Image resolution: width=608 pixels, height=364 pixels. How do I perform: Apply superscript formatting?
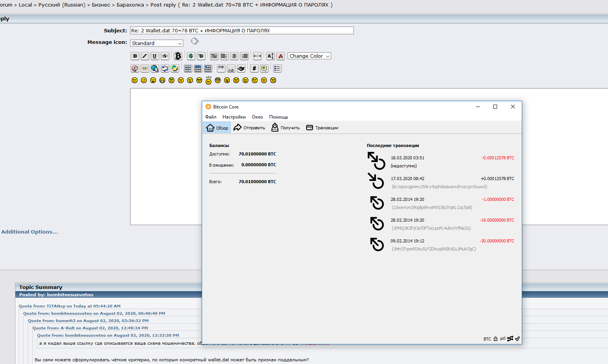(221, 68)
